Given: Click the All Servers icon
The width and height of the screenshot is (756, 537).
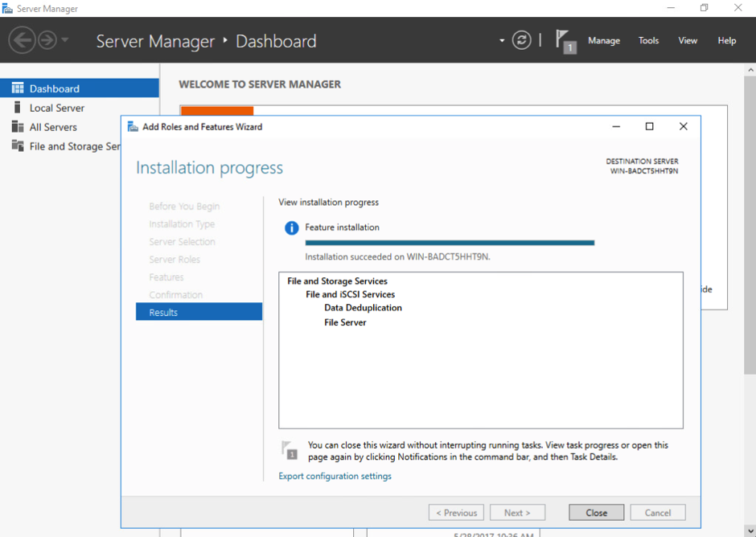Looking at the screenshot, I should point(18,126).
